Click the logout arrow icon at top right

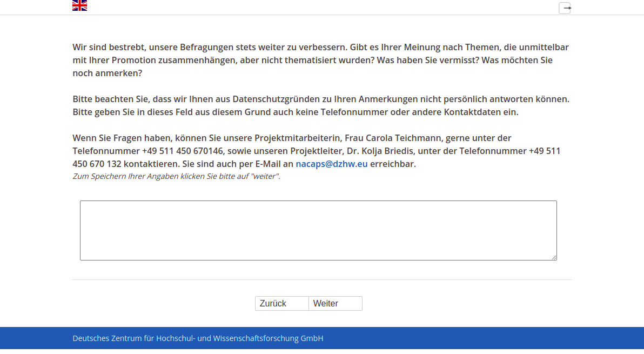coord(565,8)
